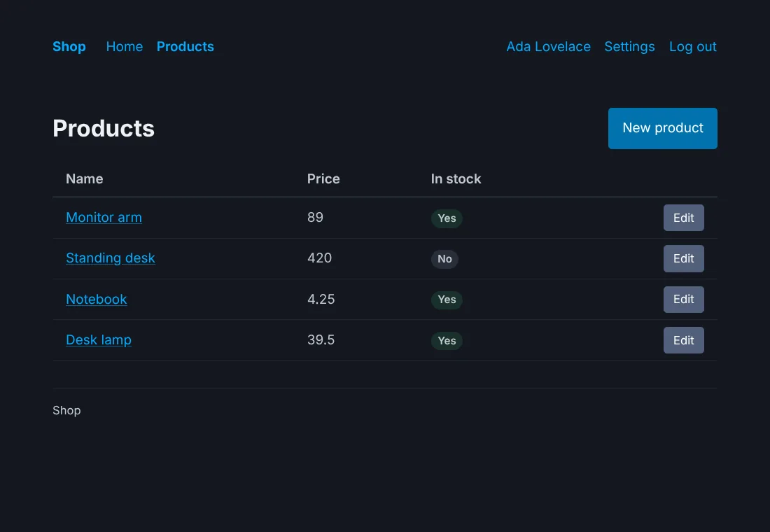Viewport: 770px width, 532px height.
Task: Open the Ada Lovelace profile link
Action: 549,47
